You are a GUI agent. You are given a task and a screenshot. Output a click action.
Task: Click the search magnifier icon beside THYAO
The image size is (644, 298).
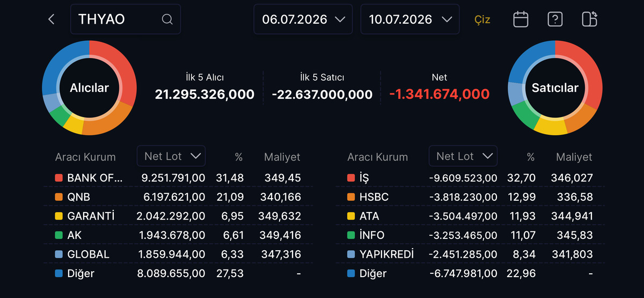click(x=167, y=19)
